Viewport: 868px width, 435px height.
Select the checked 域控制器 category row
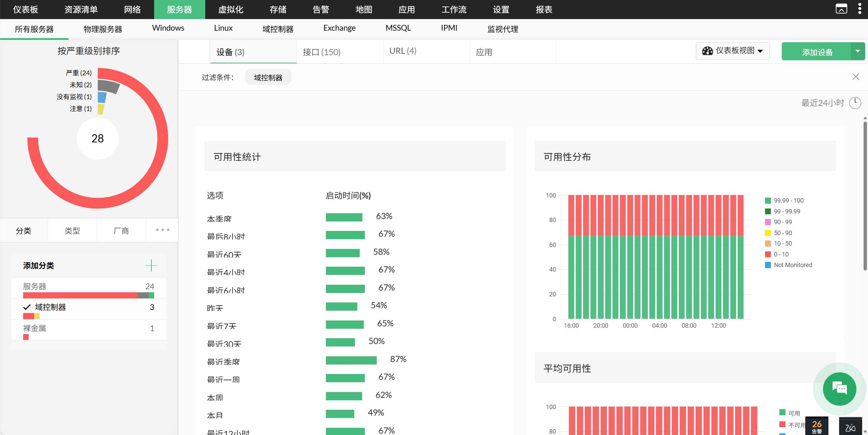click(89, 309)
